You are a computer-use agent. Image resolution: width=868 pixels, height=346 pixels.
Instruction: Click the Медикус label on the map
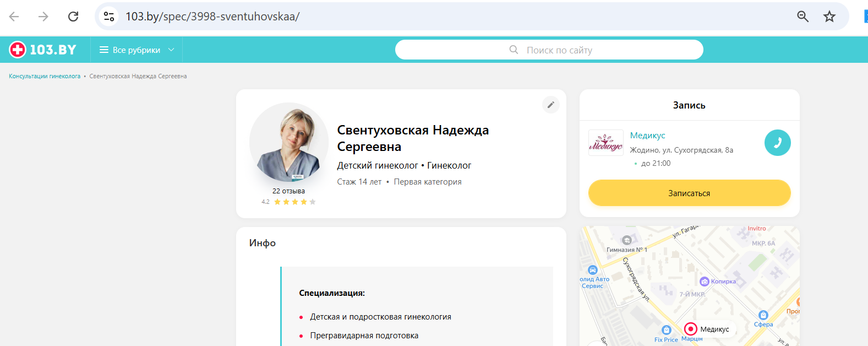[x=714, y=329]
